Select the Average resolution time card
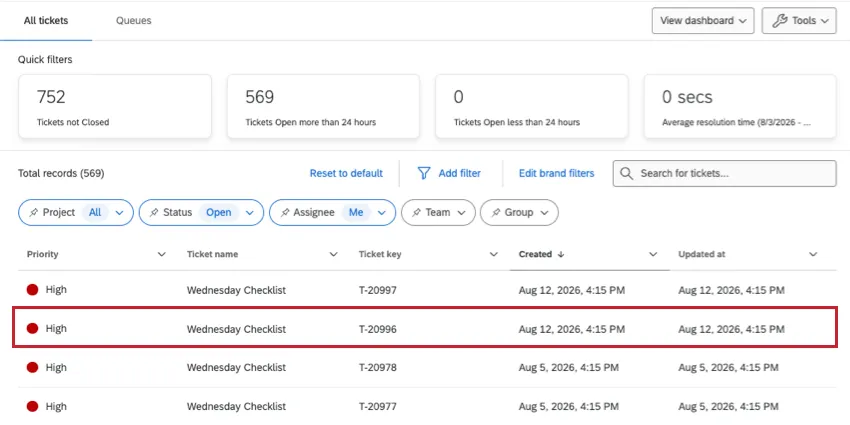 coord(740,107)
